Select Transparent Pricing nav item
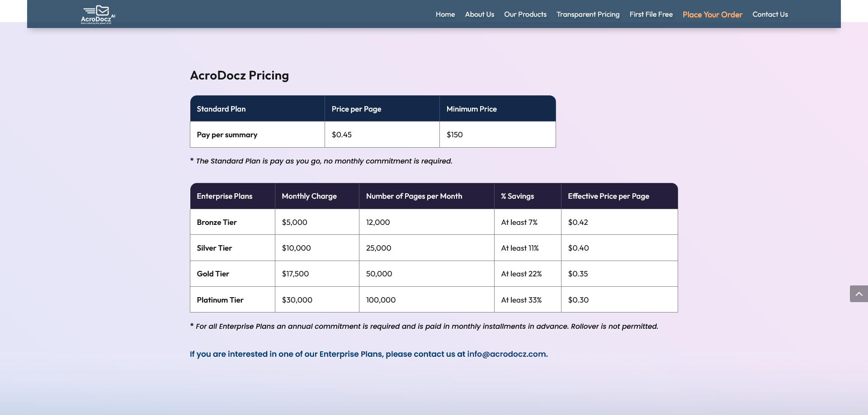 tap(588, 14)
